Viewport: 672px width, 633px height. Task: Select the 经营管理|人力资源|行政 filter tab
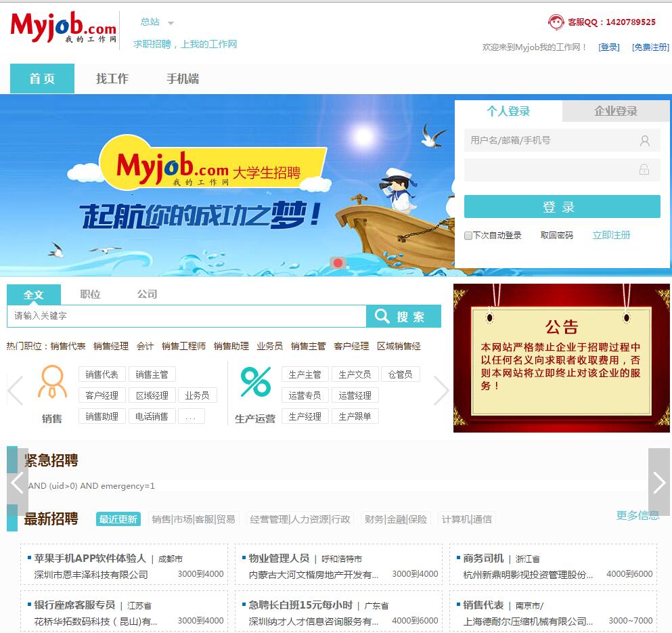pos(300,519)
